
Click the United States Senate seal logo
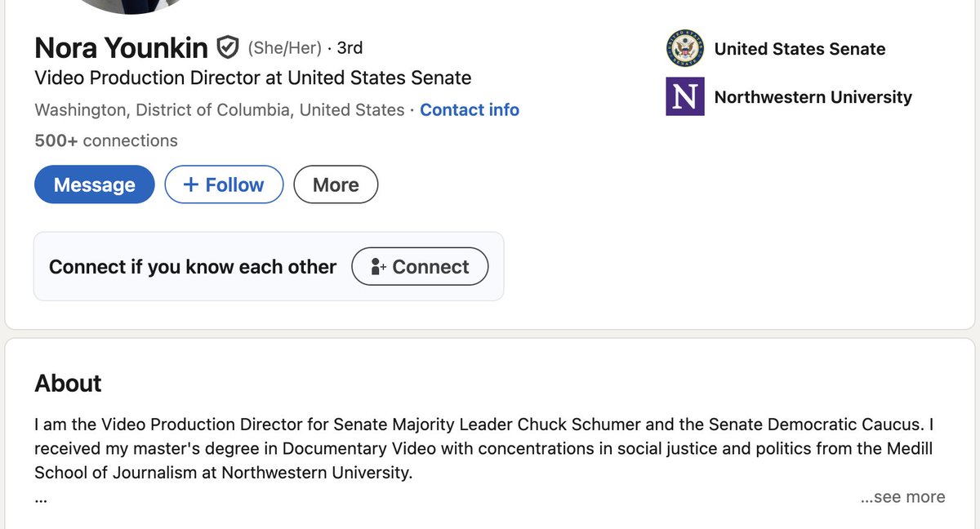click(x=684, y=49)
